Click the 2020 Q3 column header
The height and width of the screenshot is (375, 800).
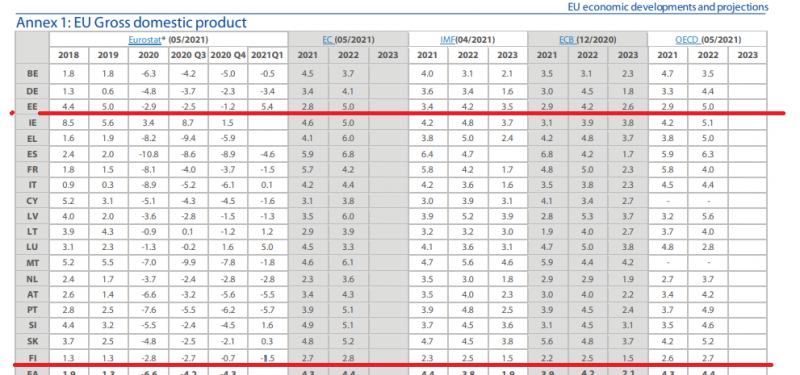tap(188, 55)
